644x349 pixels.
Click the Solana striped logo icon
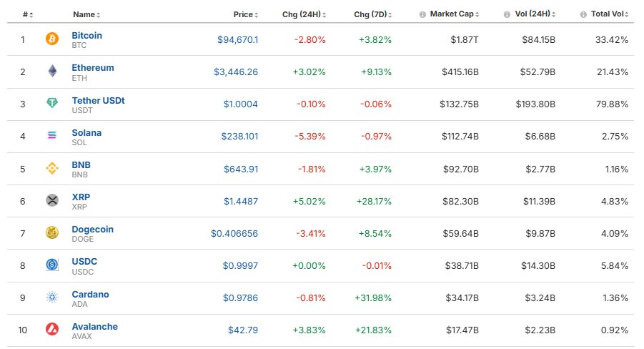(52, 135)
